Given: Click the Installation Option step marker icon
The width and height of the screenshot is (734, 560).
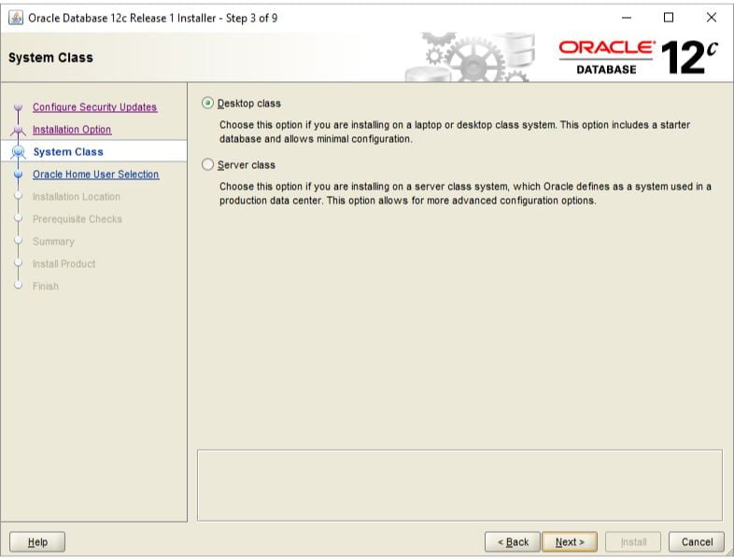Looking at the screenshot, I should 19,130.
